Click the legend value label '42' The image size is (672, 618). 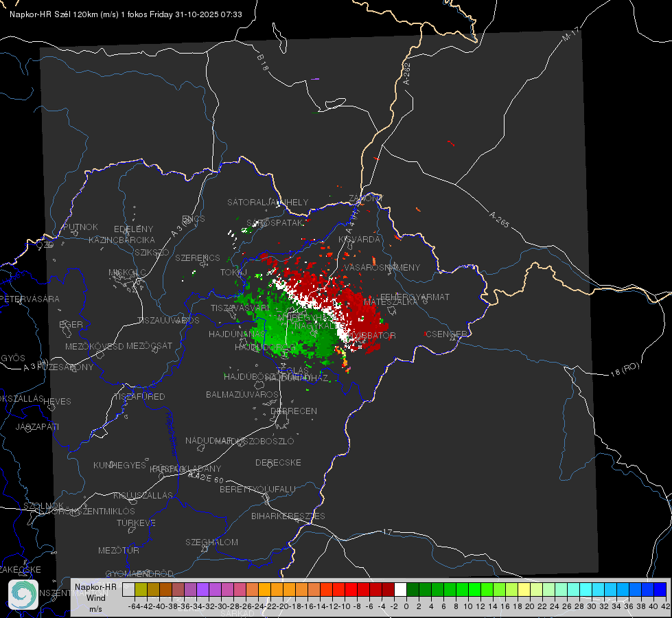point(666,606)
